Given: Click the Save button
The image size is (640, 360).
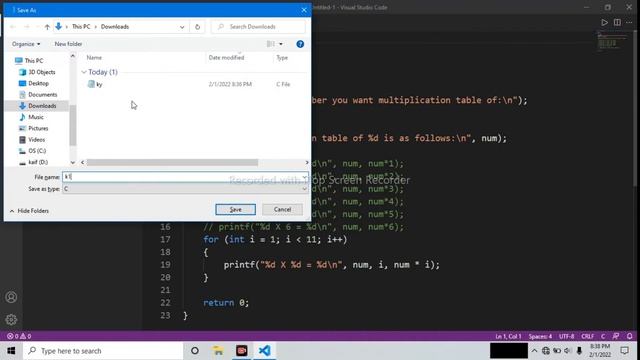Looking at the screenshot, I should (236, 209).
